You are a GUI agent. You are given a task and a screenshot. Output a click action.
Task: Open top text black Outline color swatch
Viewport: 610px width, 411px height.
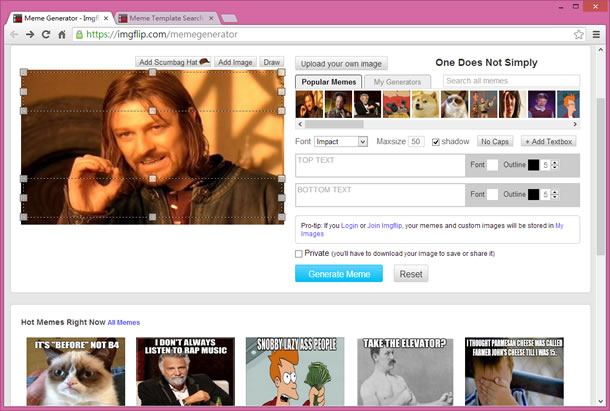point(533,165)
